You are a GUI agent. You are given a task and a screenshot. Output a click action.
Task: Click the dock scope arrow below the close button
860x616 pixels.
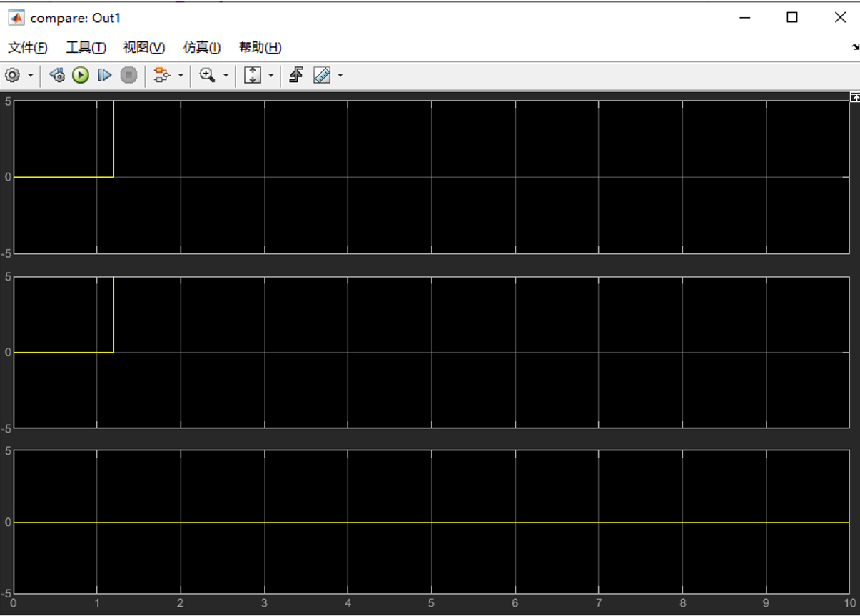[856, 48]
